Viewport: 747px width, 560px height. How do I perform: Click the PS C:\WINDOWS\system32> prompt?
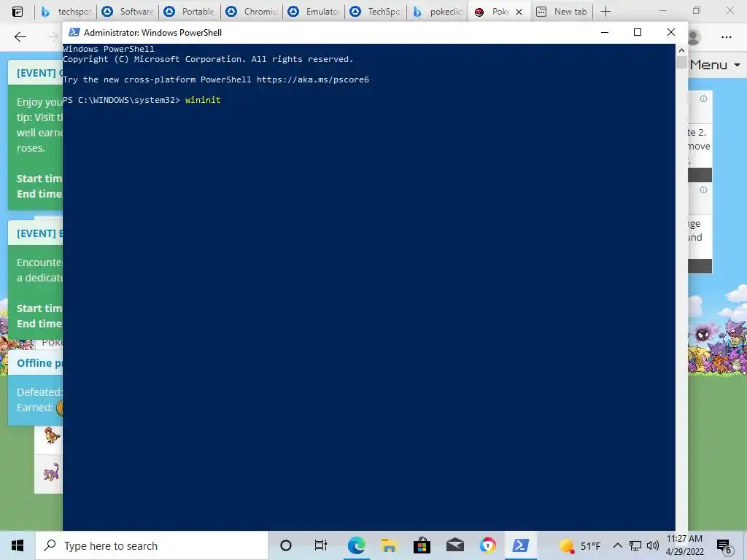(122, 100)
